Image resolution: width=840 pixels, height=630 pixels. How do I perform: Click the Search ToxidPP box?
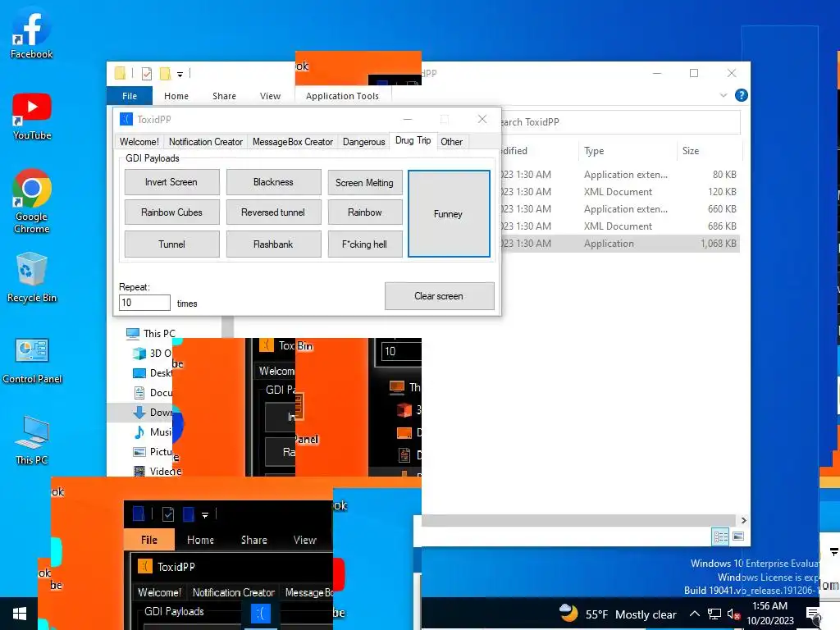[619, 122]
